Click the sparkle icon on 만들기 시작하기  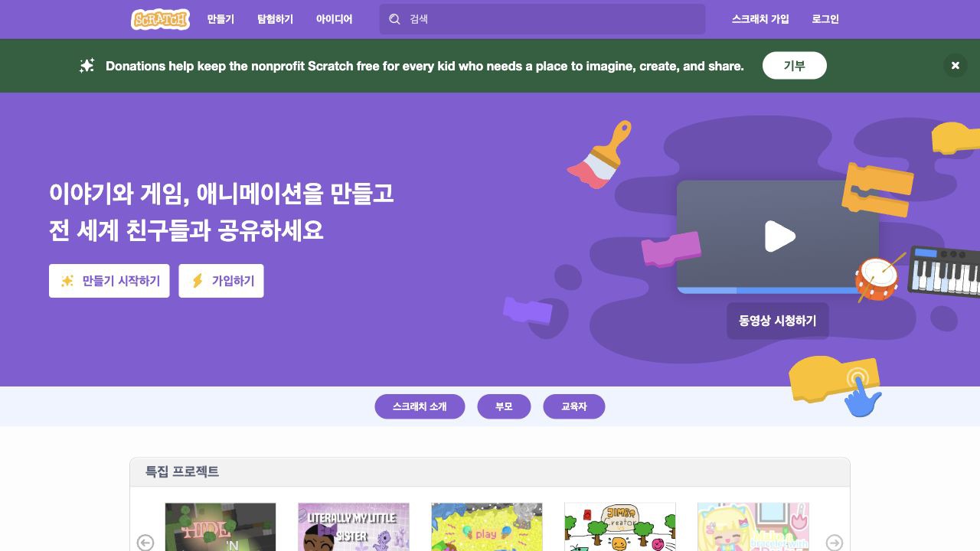point(67,281)
